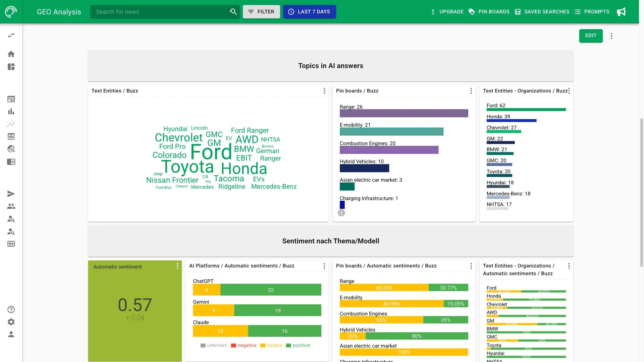Open the send paper plane sidebar icon

pos(11,194)
